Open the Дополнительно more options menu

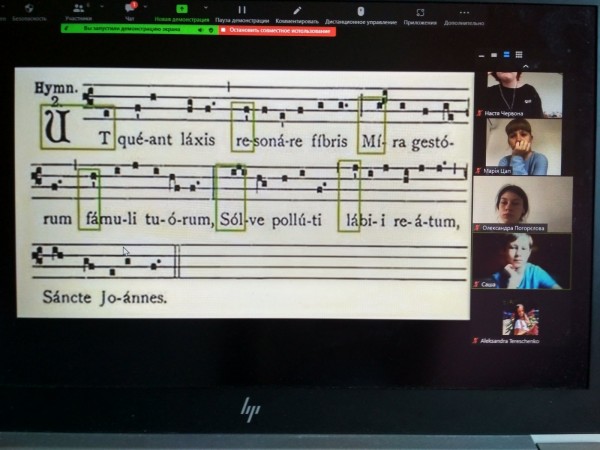tap(464, 13)
